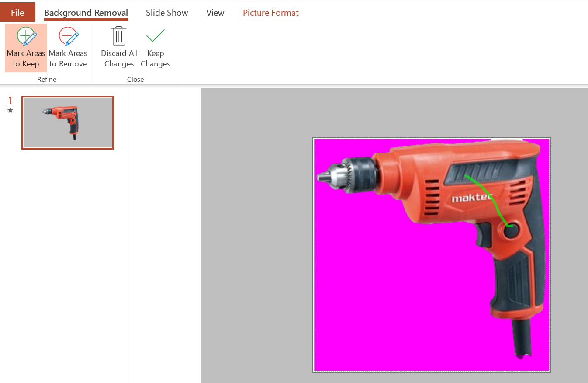Click Discard All Changes trash icon
Screen dimensions: 588x383
click(119, 36)
